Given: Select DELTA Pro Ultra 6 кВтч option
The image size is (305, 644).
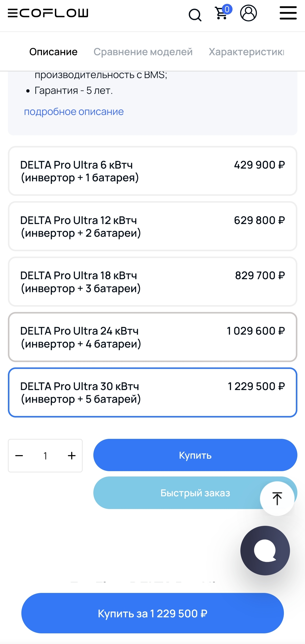Looking at the screenshot, I should coord(152,171).
